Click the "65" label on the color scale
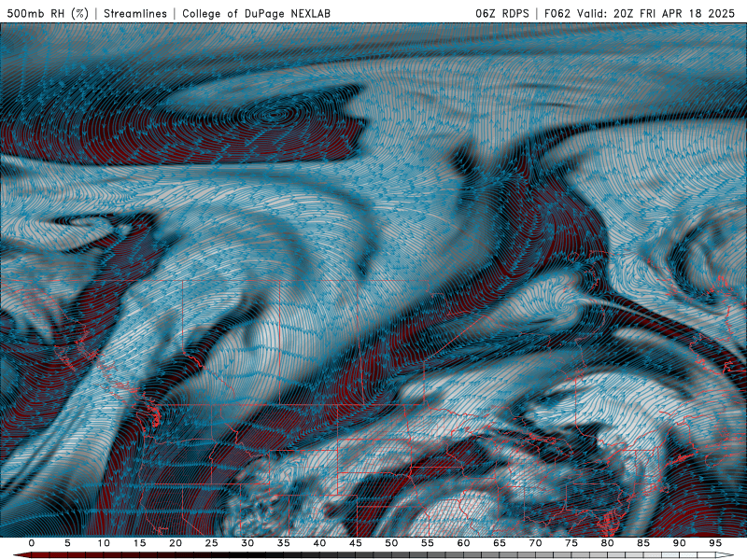This screenshot has width=747, height=560. pyautogui.click(x=500, y=543)
